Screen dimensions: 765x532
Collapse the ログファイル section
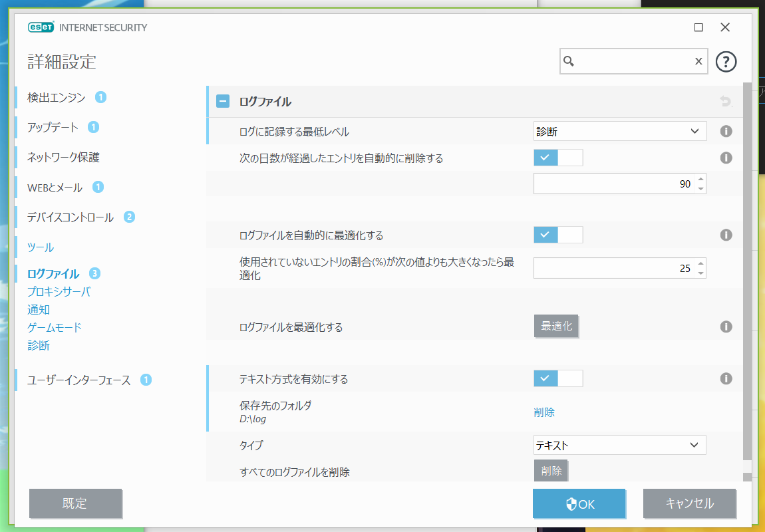point(223,102)
